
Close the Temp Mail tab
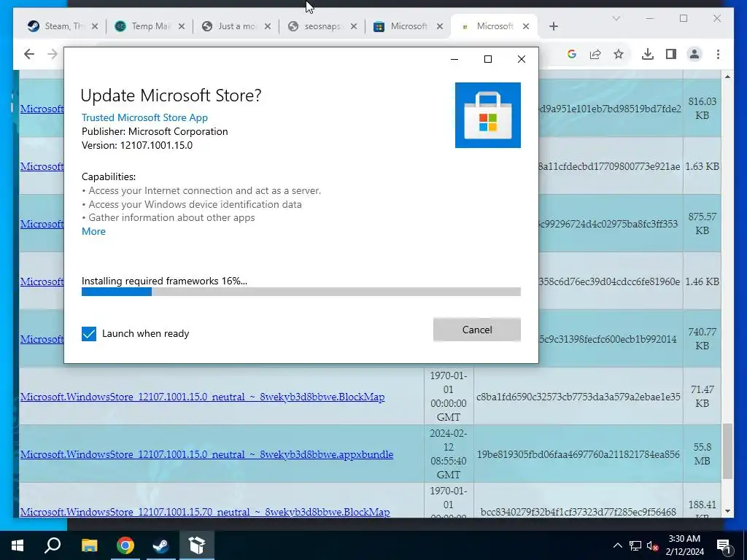click(182, 26)
